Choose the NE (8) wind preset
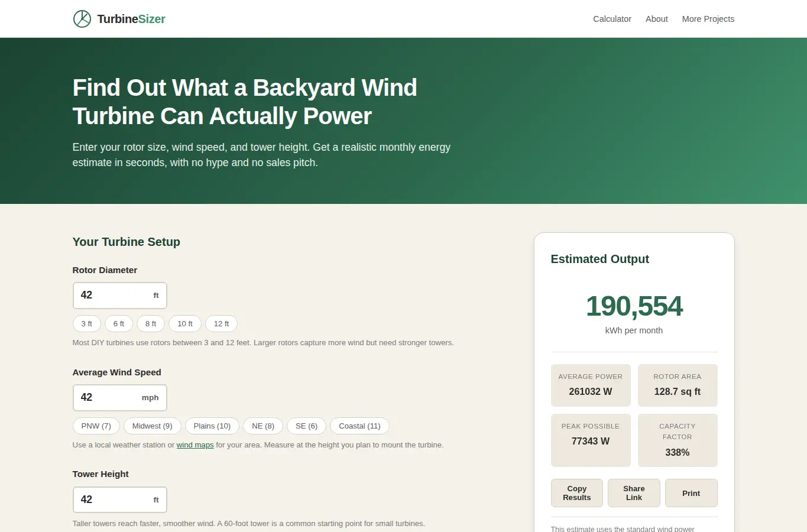This screenshot has width=807, height=532. 263,426
